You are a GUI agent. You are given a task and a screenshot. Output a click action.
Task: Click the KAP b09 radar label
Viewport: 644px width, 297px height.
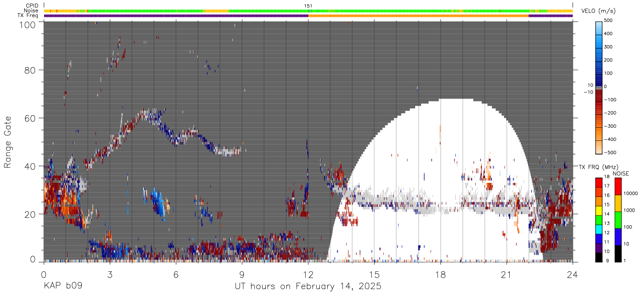point(62,287)
